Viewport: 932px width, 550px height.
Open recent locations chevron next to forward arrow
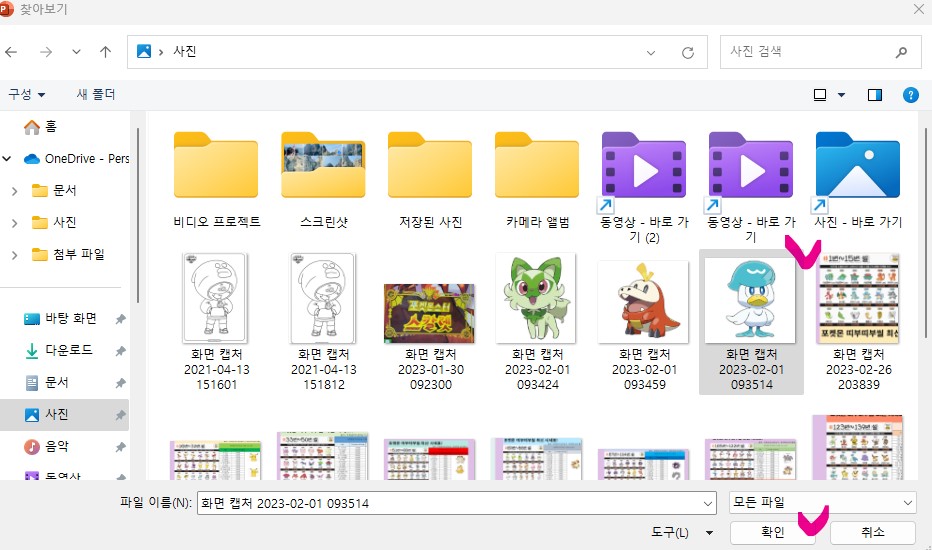click(76, 52)
